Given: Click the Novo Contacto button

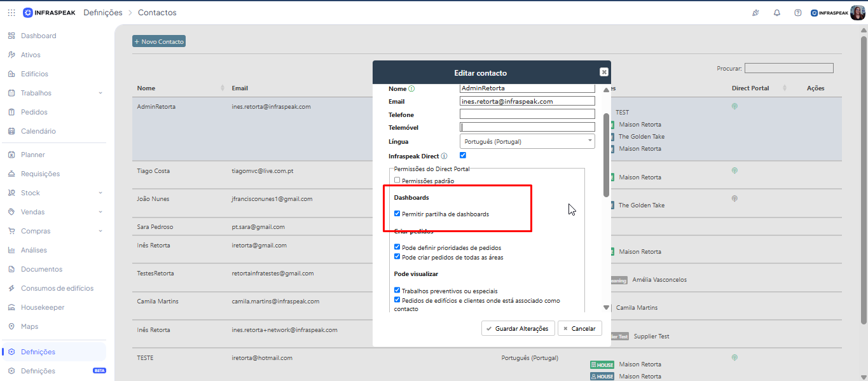Looking at the screenshot, I should pyautogui.click(x=159, y=41).
